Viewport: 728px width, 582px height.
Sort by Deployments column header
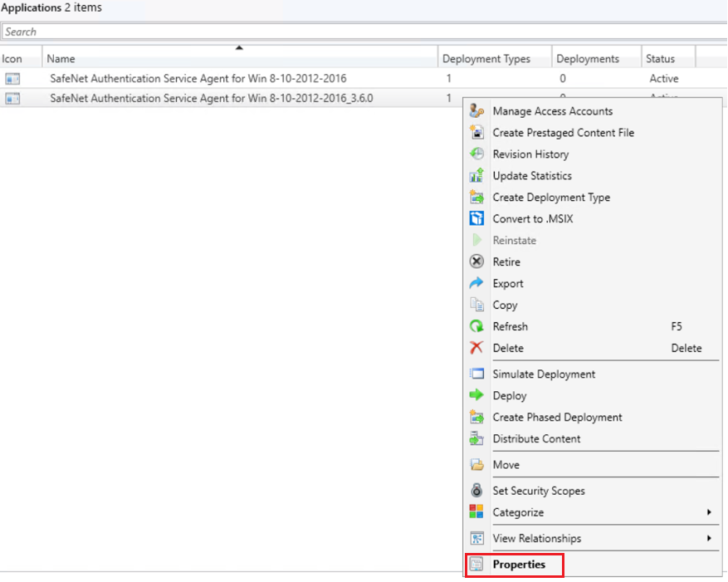[597, 58]
